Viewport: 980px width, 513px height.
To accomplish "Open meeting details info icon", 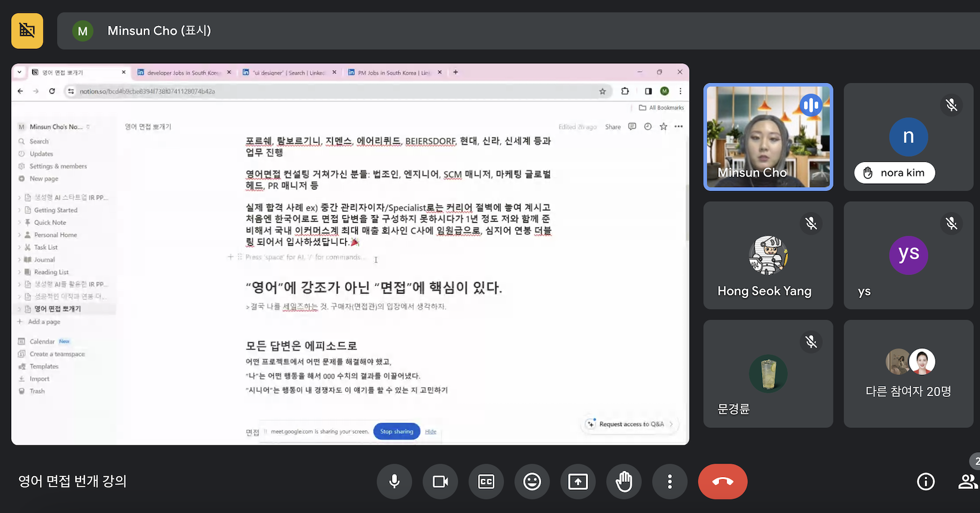I will pyautogui.click(x=926, y=481).
